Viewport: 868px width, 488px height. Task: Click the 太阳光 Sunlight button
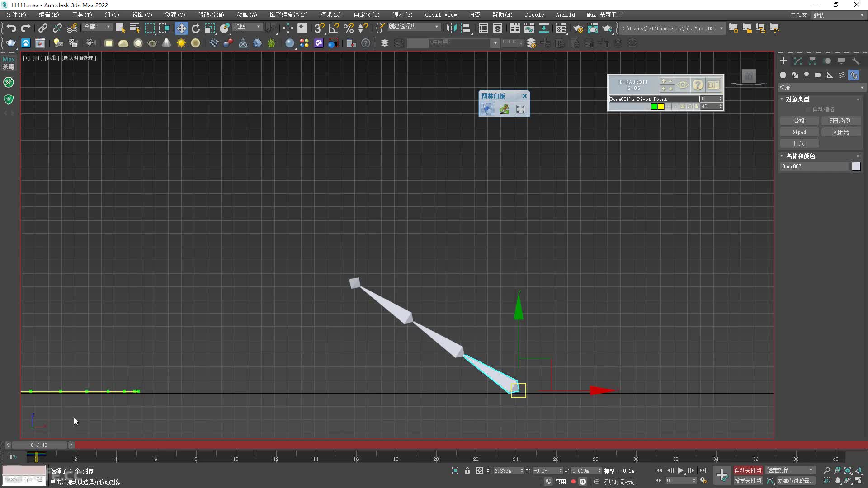840,132
